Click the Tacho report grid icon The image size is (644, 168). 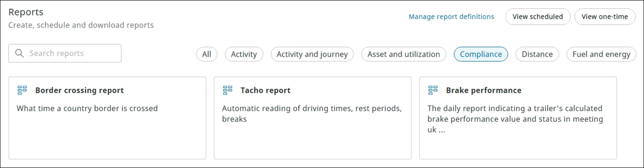pyautogui.click(x=227, y=90)
